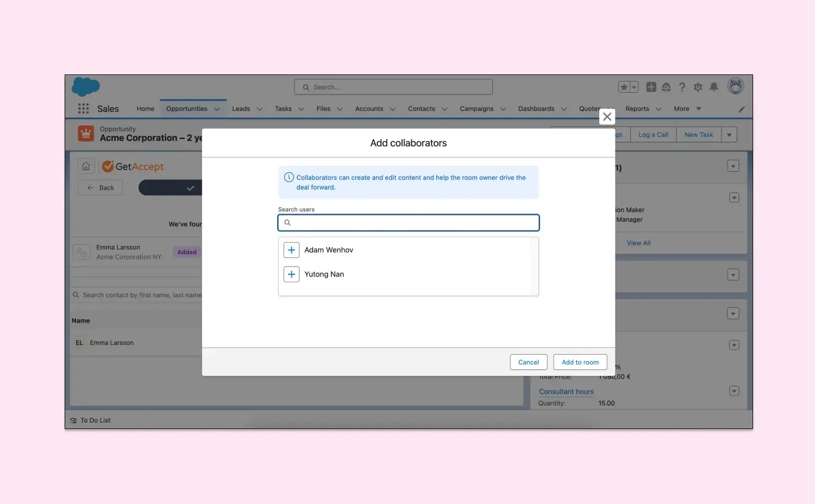Expand the Opportunities tab dropdown chevron
This screenshot has height=504, width=815.
[217, 109]
